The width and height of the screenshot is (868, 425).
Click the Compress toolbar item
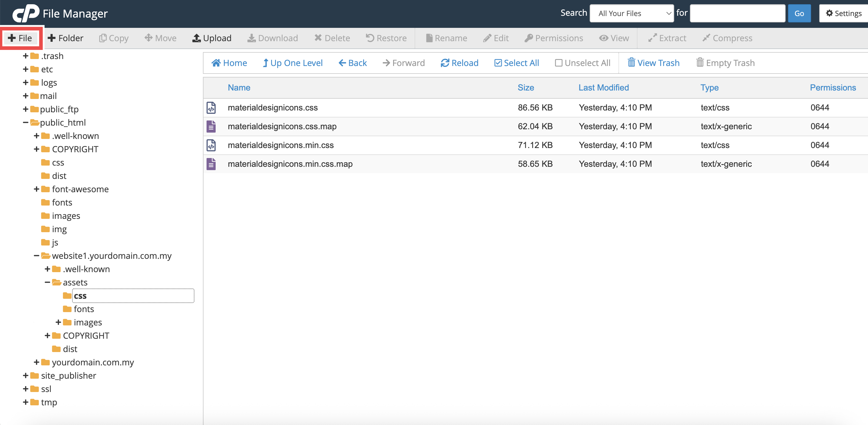(x=727, y=38)
